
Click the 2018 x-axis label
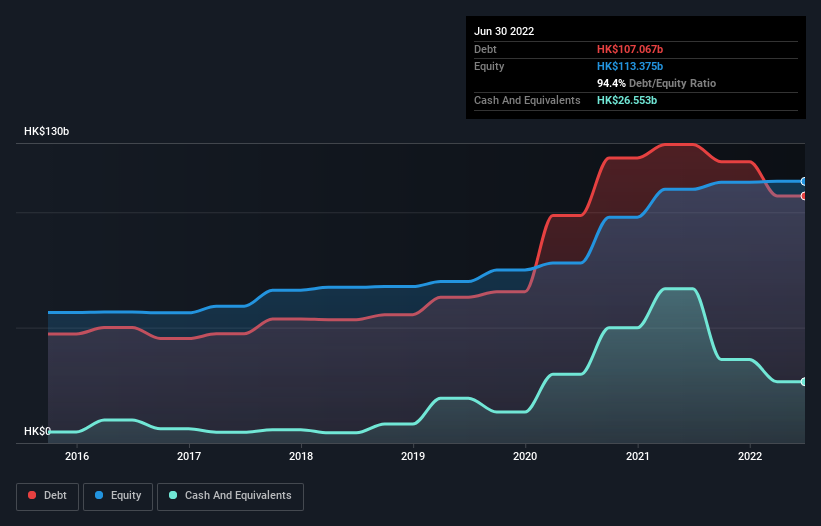301,456
